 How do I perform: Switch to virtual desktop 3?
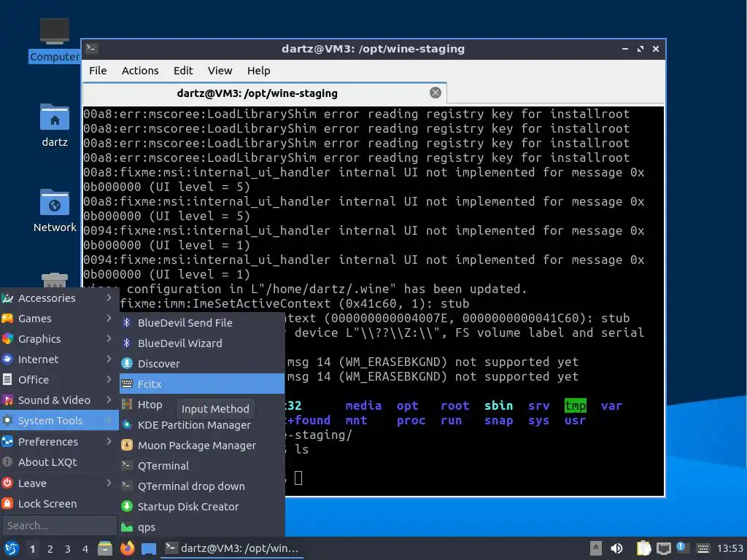[x=68, y=549]
